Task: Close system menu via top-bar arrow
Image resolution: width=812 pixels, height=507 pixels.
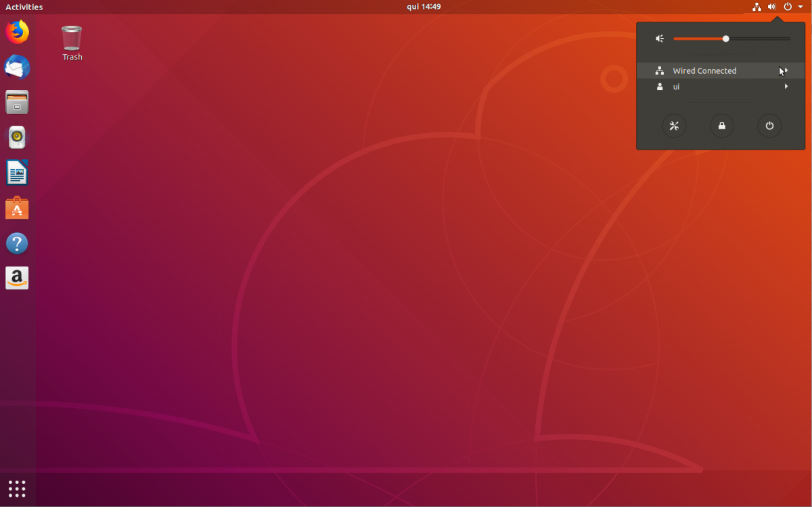Action: pos(800,7)
